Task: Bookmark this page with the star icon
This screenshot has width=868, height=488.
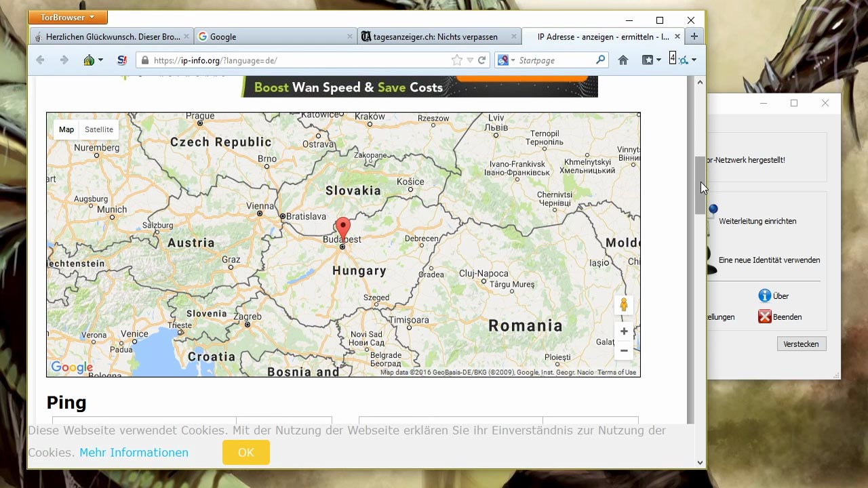Action: (x=457, y=60)
